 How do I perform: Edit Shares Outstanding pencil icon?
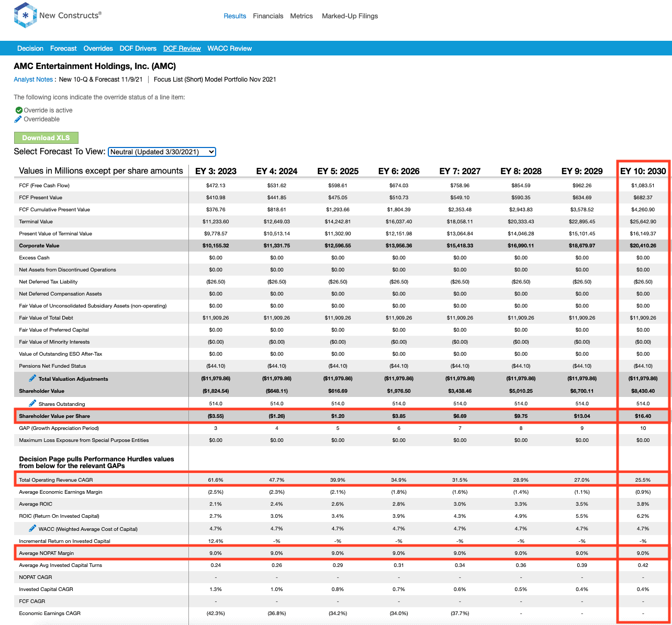[x=32, y=403]
